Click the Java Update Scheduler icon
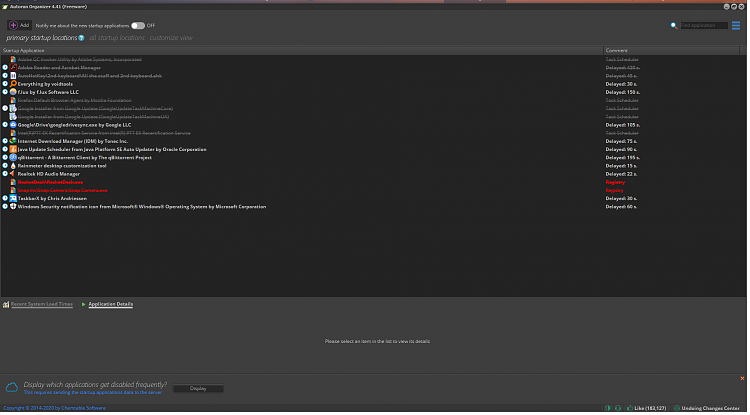This screenshot has width=750, height=415. click(13, 150)
